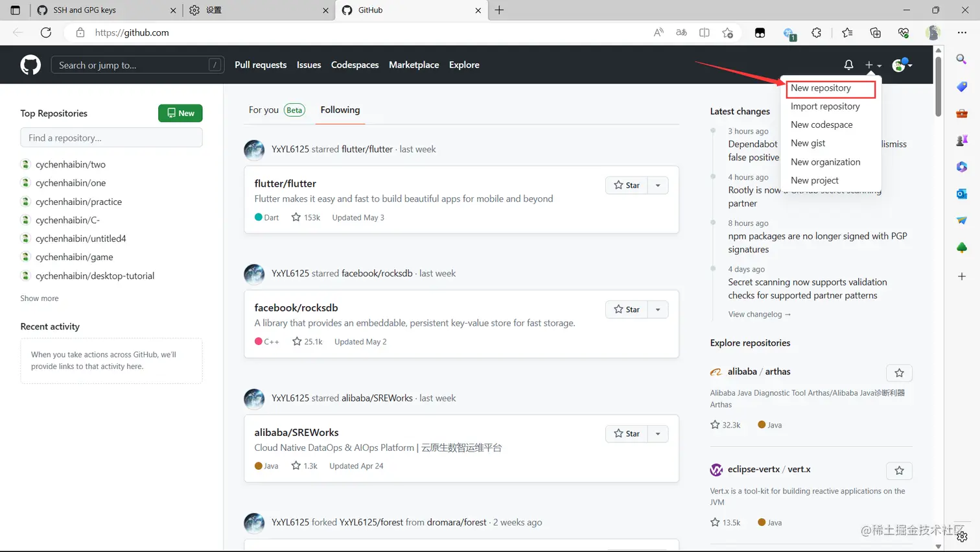Open the cychenhaibin/practice repository
This screenshot has height=552, width=980.
(78, 202)
